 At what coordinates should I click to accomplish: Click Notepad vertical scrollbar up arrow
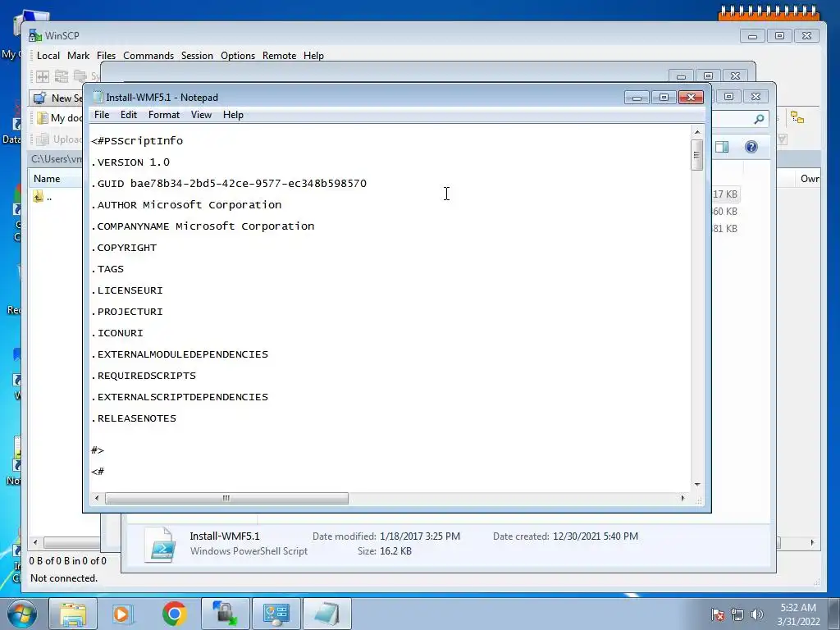(x=697, y=132)
